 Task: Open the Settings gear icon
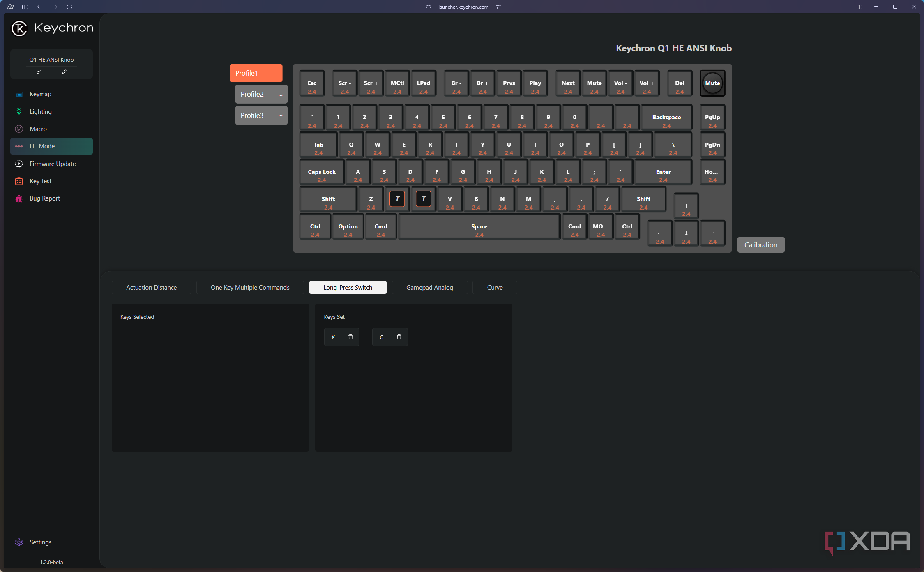point(19,542)
